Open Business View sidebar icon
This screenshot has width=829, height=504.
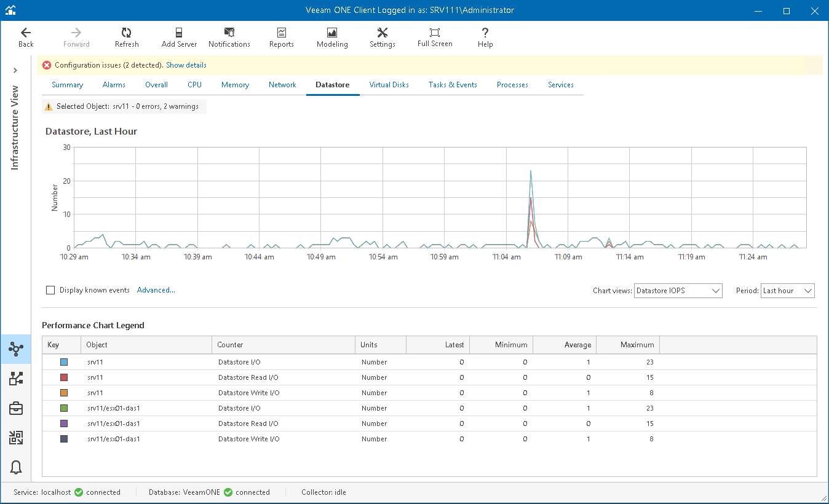coord(16,379)
